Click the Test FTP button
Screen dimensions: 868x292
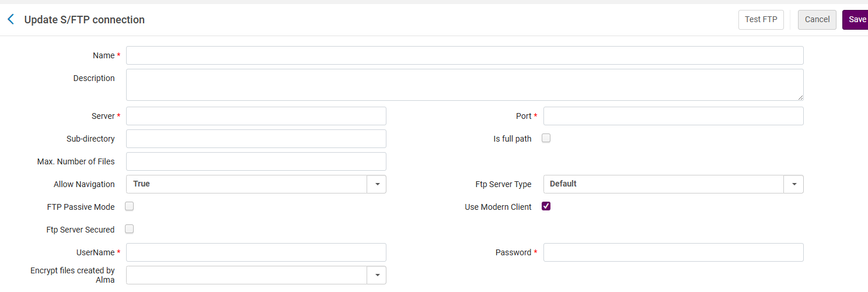[x=761, y=19]
